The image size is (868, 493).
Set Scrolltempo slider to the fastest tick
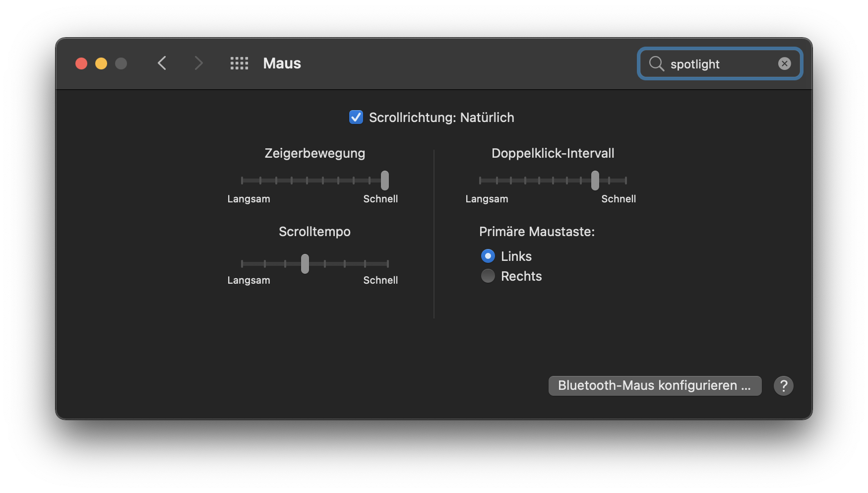(x=387, y=264)
